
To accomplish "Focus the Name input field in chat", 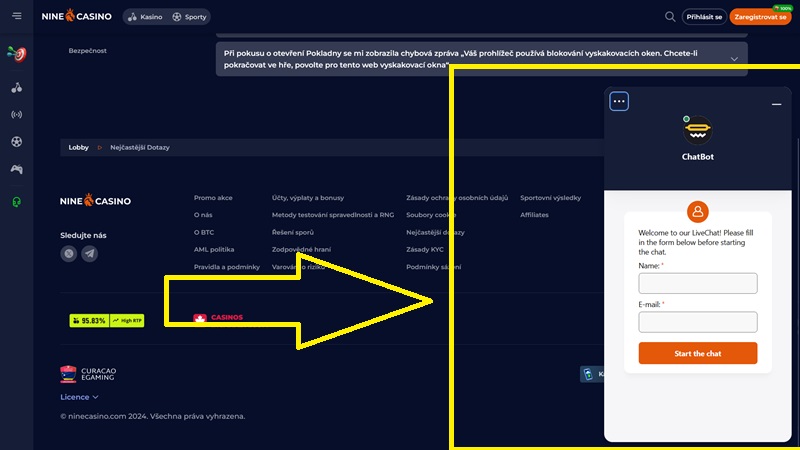I will (x=697, y=283).
